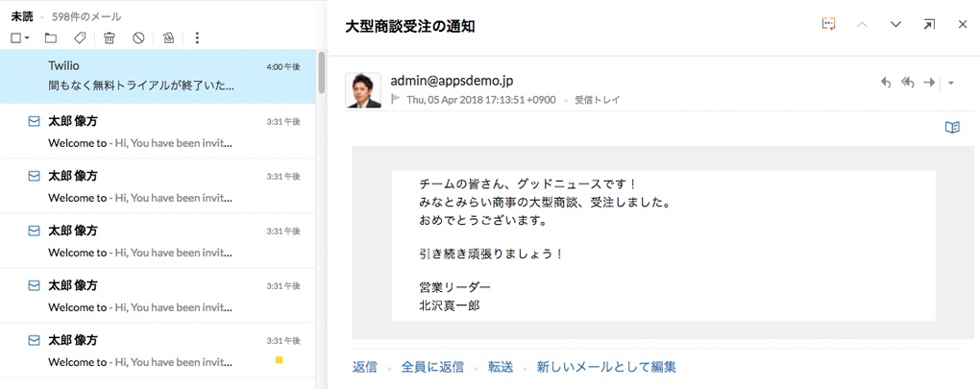Click the reply arrow icon
This screenshot has width=980, height=389.
click(x=886, y=83)
